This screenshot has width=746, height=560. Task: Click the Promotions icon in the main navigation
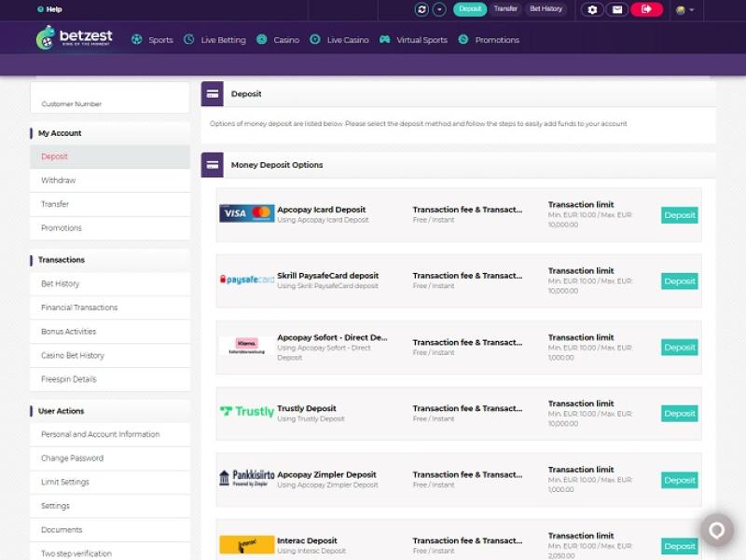tap(463, 39)
